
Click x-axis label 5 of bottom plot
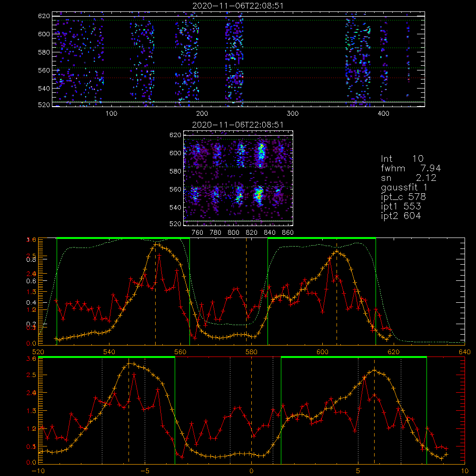(x=358, y=471)
